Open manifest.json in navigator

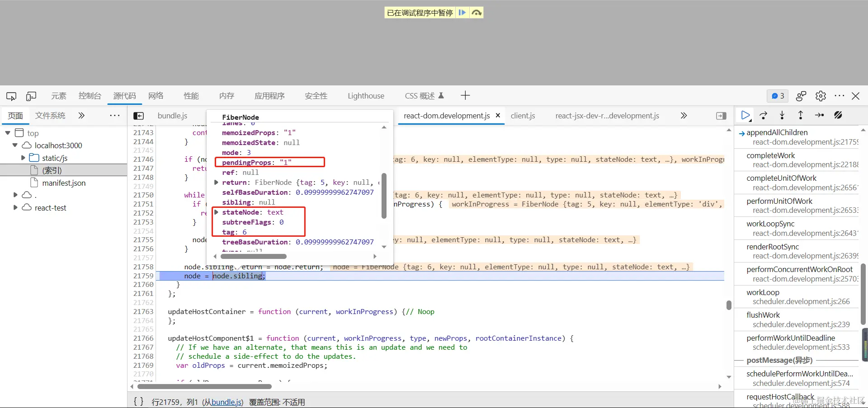[x=64, y=183]
